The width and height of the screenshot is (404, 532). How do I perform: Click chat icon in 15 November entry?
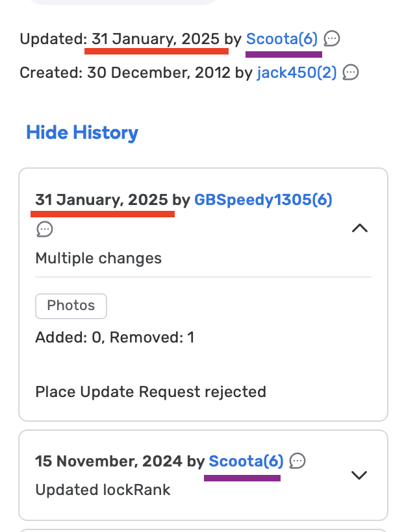297,461
